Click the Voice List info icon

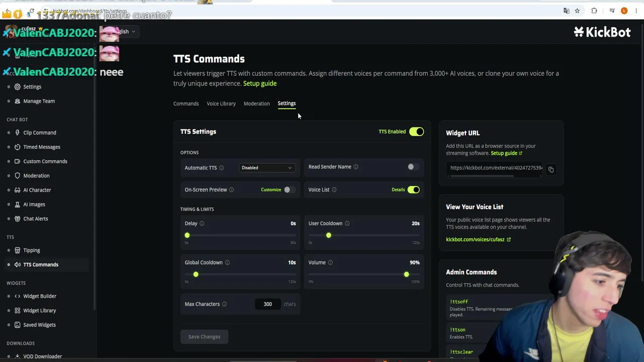[x=334, y=190]
